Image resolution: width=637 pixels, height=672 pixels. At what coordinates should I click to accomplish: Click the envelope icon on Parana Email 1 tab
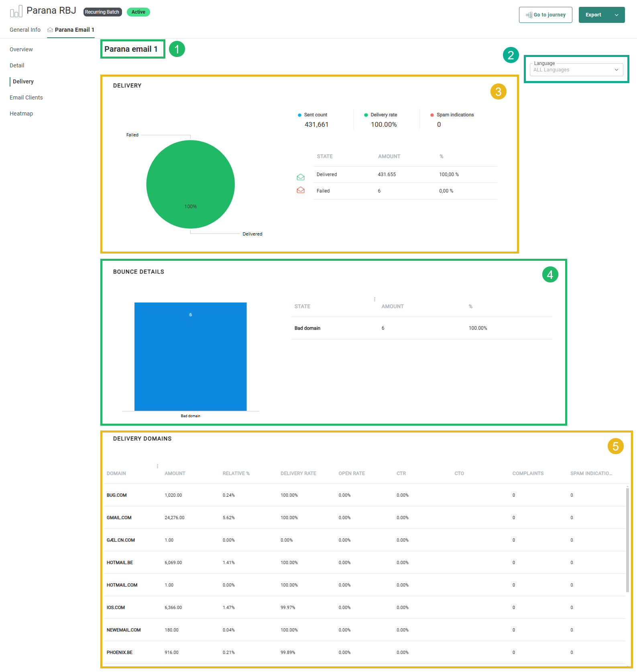click(50, 30)
